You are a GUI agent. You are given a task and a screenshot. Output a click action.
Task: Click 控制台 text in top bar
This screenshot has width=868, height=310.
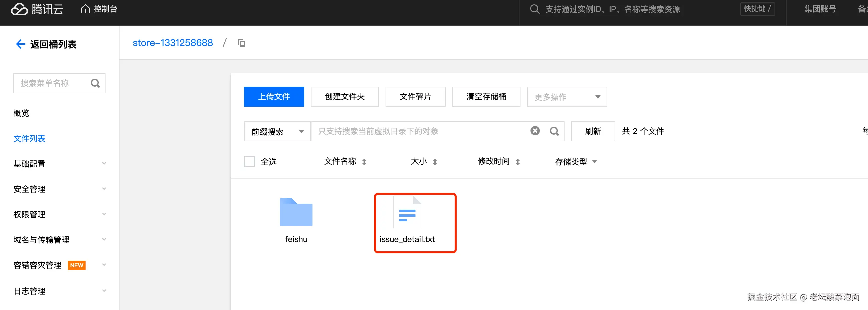[x=105, y=9]
